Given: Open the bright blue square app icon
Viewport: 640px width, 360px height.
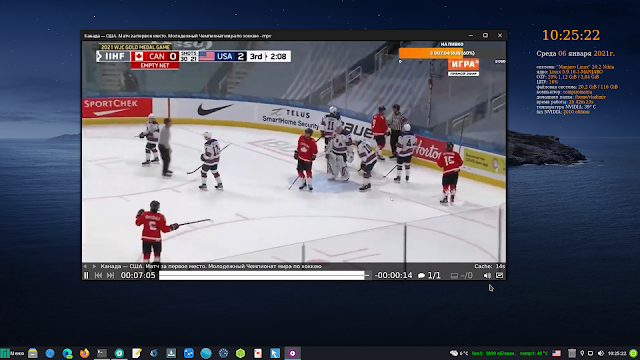Looking at the screenshot, I should coord(189,353).
